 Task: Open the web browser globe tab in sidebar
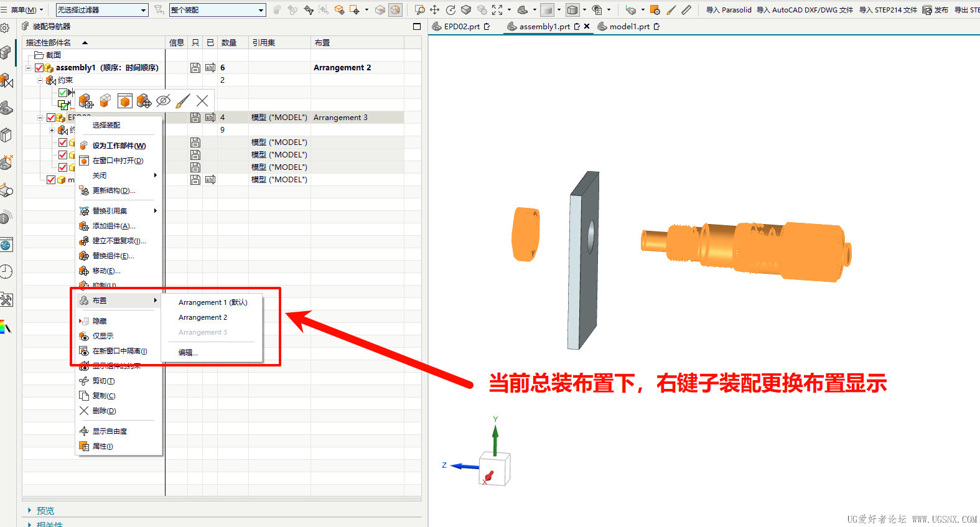(6, 245)
